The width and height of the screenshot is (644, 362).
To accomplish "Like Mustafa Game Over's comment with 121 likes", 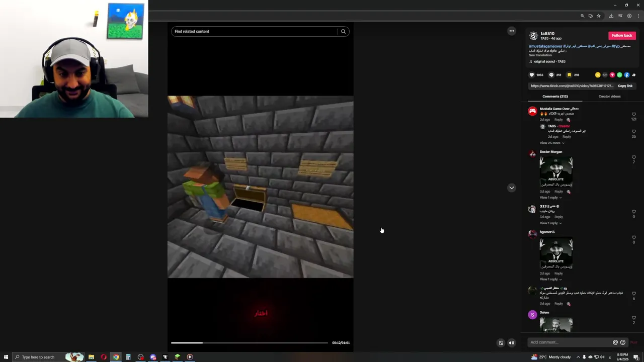I will pos(634,115).
